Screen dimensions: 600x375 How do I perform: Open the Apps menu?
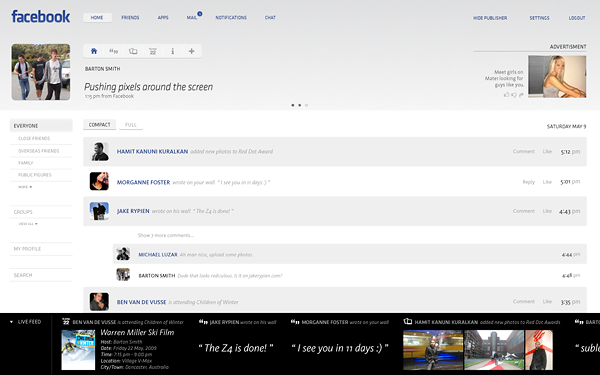coord(163,18)
